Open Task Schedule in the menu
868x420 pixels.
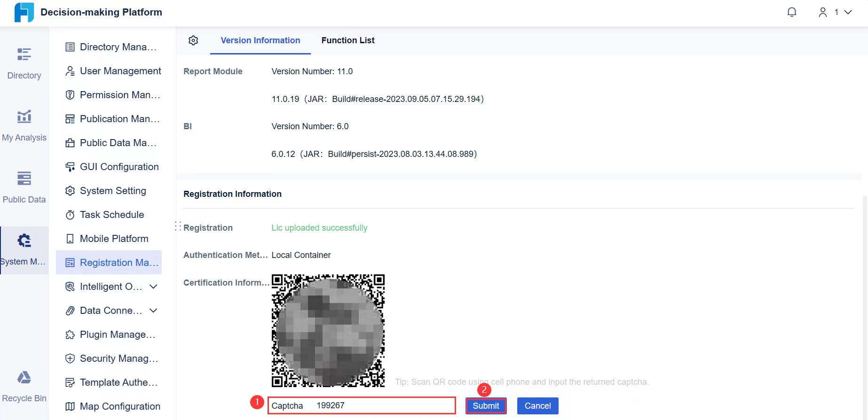(109, 215)
